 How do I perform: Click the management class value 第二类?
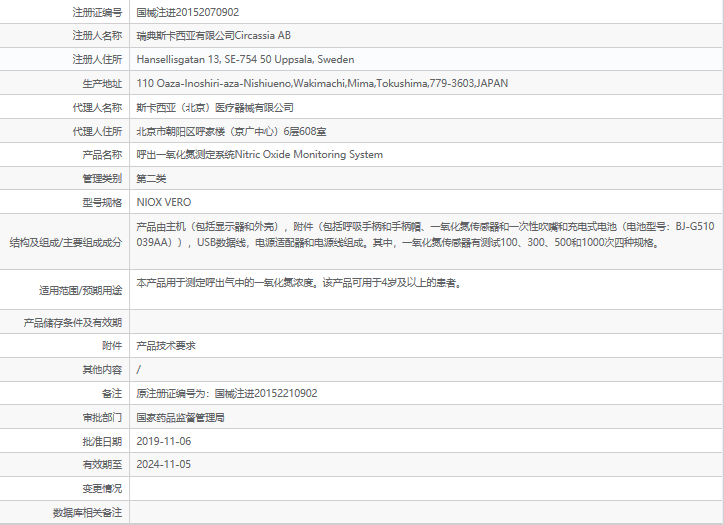click(x=151, y=179)
